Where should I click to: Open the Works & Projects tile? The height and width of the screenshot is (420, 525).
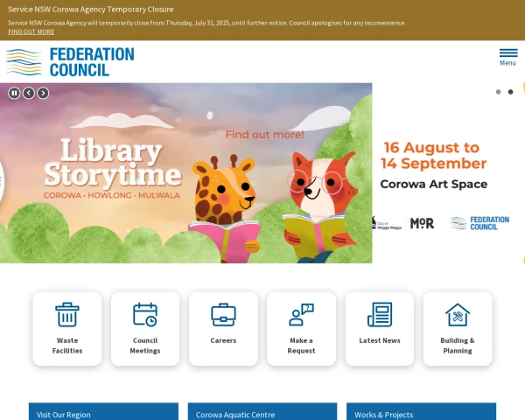[421, 411]
